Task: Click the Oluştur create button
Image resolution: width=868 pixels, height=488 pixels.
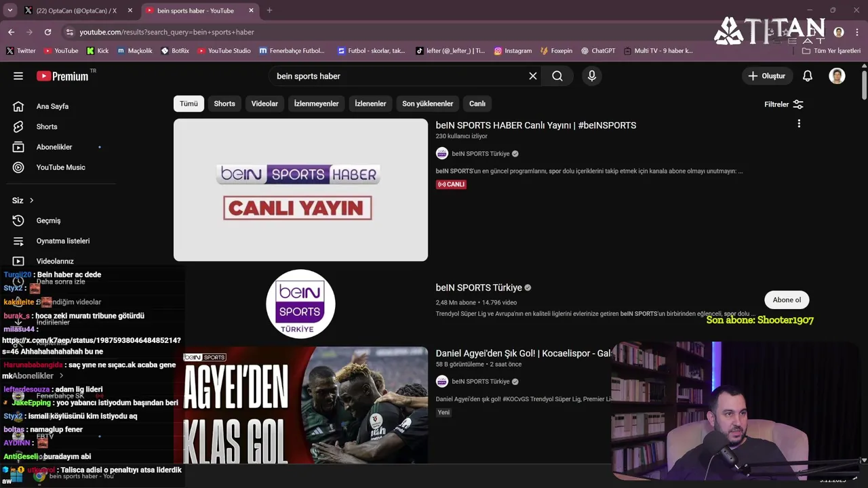Action: (766, 76)
